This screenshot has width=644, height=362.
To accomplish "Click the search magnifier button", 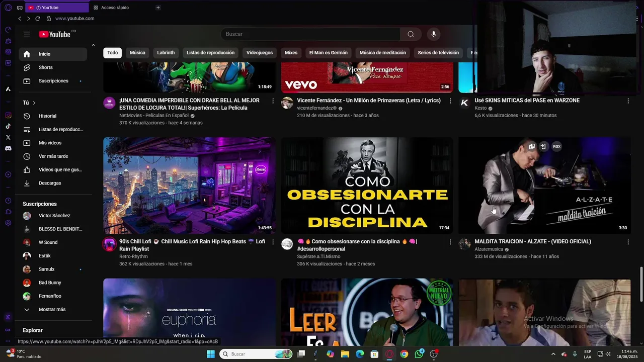I will coord(411,34).
